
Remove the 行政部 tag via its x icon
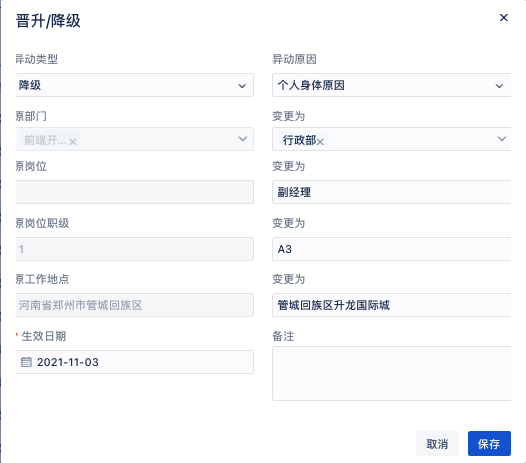320,142
